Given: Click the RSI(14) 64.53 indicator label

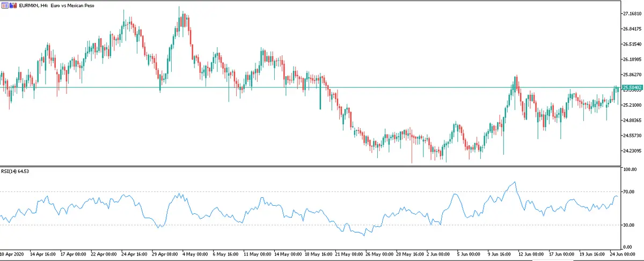Looking at the screenshot, I should coord(16,171).
